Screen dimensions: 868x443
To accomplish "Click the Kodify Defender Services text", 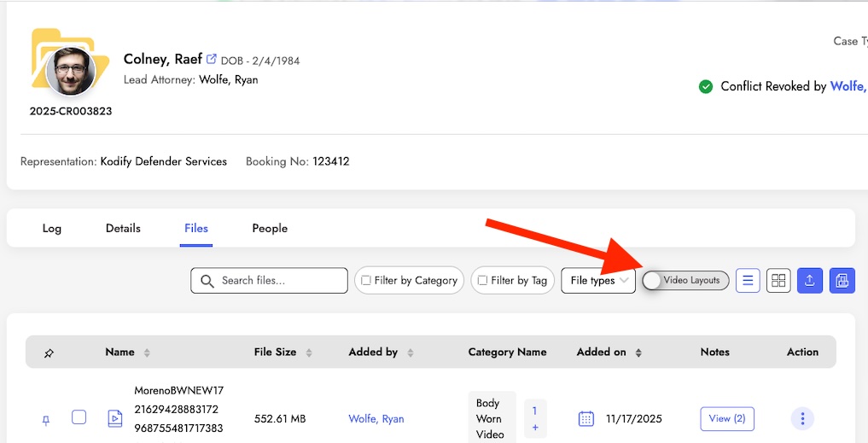I will [x=163, y=161].
